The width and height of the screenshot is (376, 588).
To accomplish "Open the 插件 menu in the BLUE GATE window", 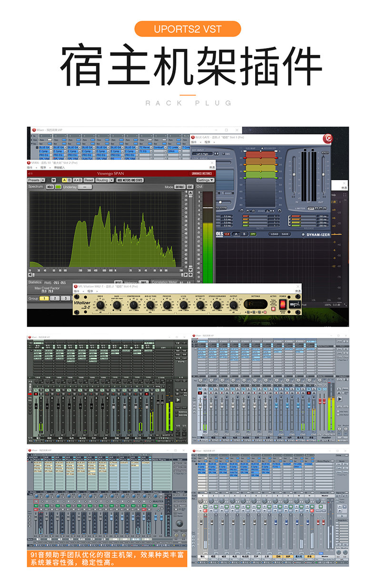I will point(193,142).
